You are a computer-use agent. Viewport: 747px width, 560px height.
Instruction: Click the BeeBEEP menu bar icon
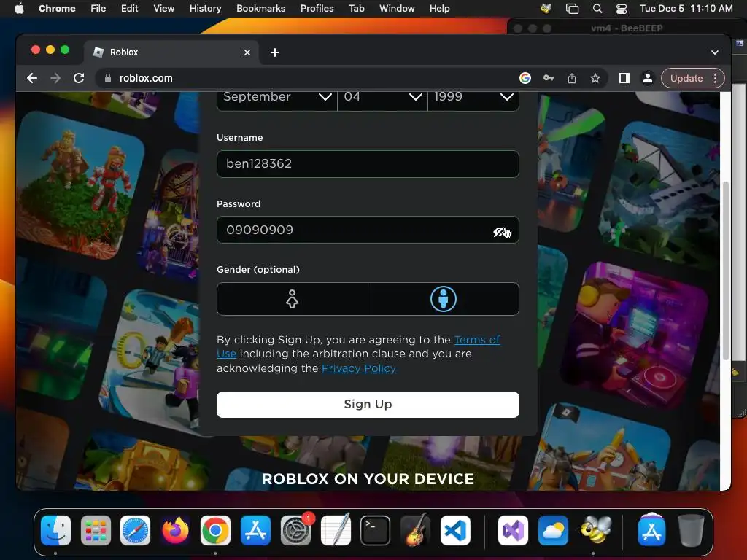[546, 8]
